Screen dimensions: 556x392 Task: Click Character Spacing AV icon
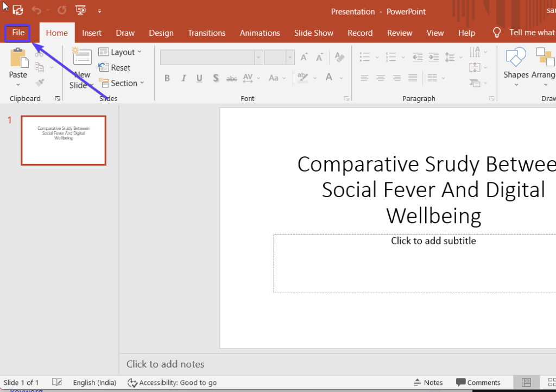[x=248, y=78]
